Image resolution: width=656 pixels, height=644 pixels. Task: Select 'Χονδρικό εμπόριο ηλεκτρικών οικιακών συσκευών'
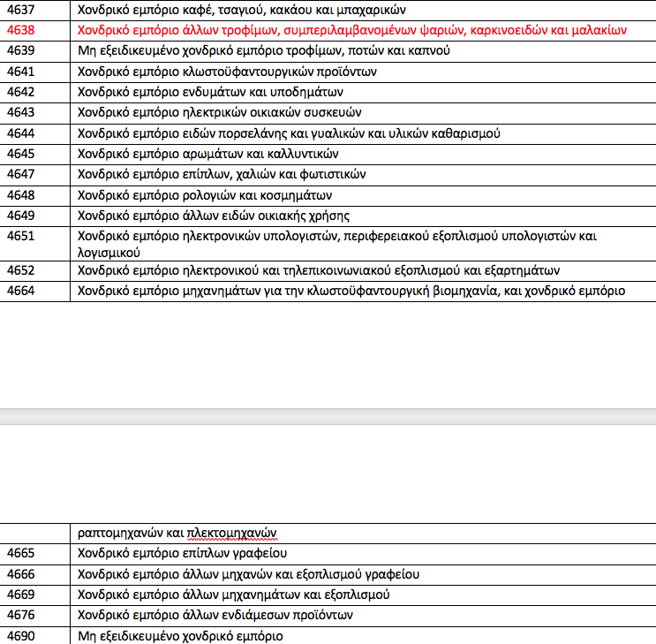pos(220,113)
